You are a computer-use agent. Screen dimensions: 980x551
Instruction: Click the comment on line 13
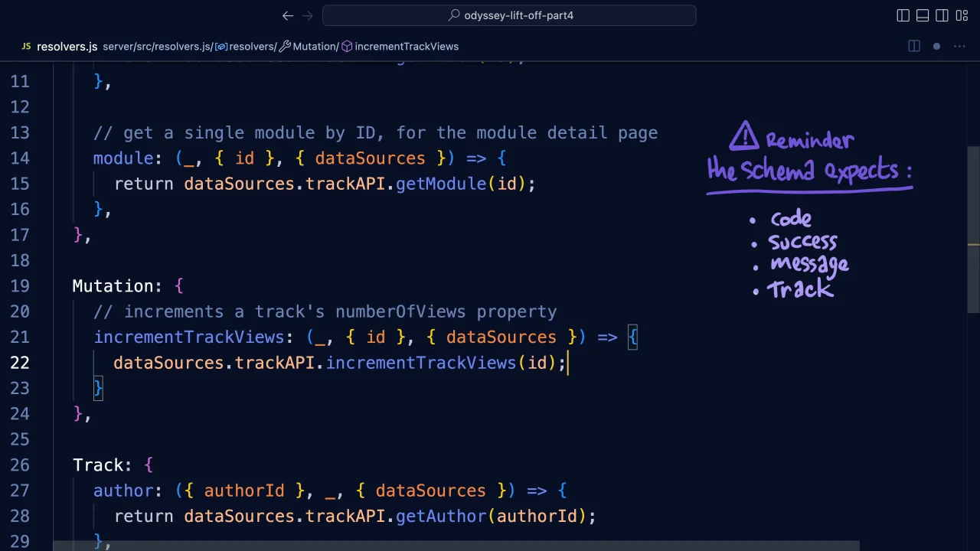click(x=375, y=133)
